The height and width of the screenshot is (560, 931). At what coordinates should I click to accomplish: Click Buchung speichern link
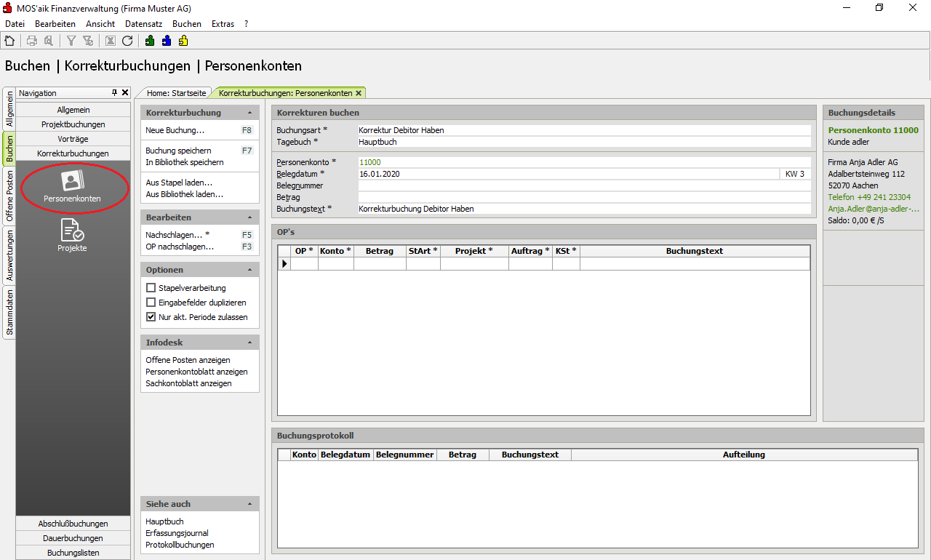[178, 151]
